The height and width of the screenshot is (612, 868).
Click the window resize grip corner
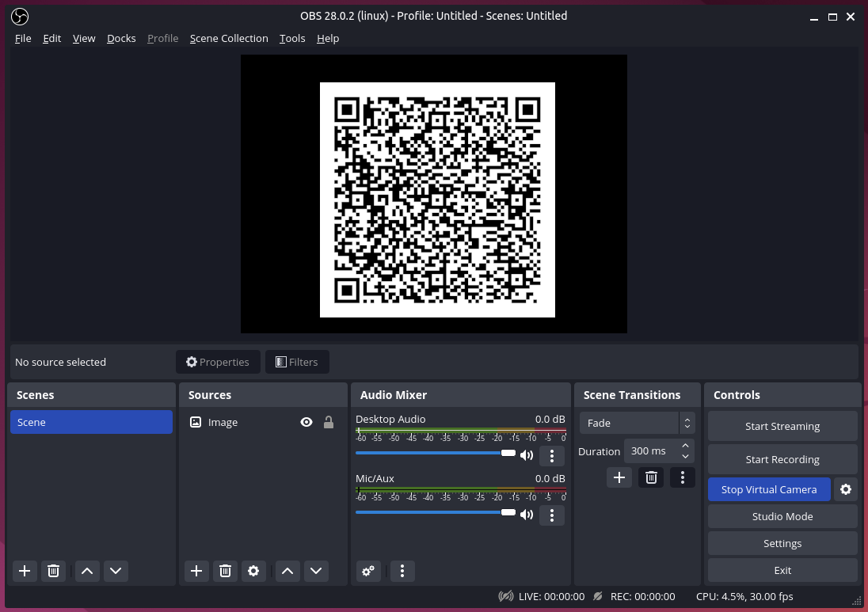(857, 602)
